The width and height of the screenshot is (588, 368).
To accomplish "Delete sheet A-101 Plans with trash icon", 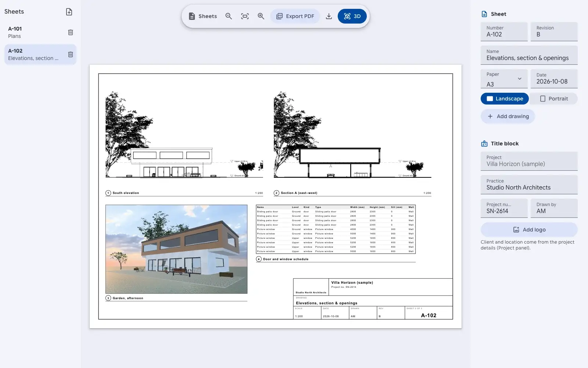I will pyautogui.click(x=71, y=32).
